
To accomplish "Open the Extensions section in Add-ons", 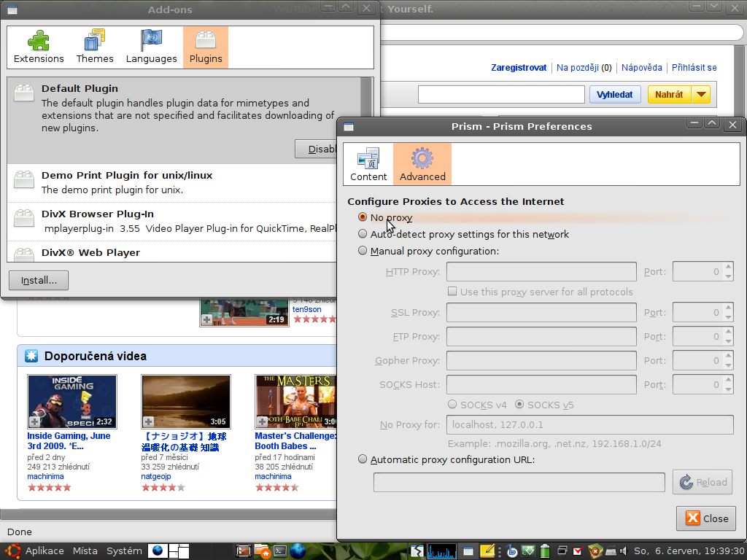I will click(39, 47).
